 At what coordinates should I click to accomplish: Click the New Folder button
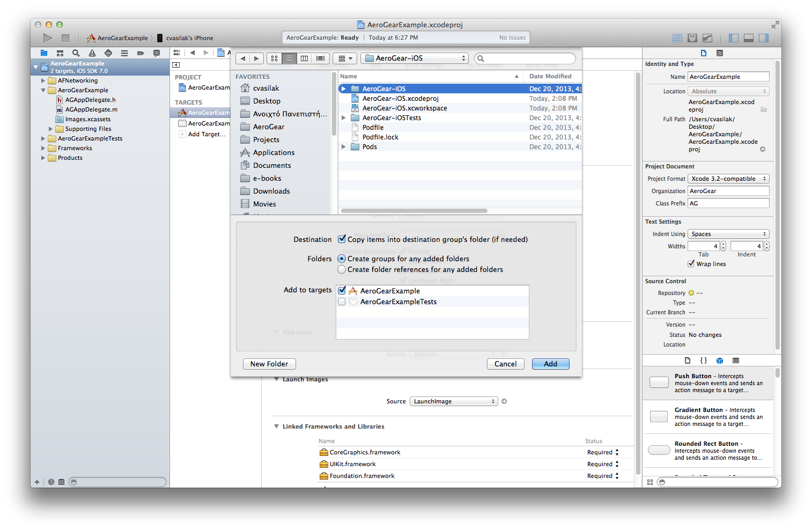pyautogui.click(x=269, y=364)
